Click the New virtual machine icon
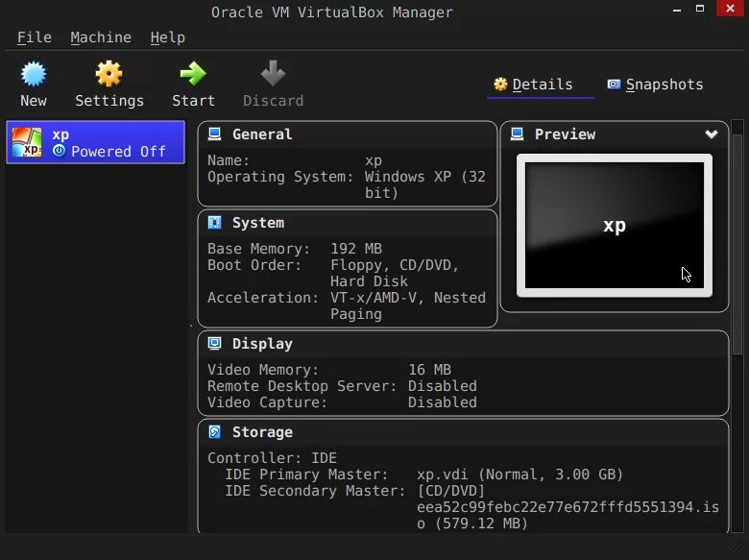Image resolution: width=749 pixels, height=560 pixels. coord(34,75)
